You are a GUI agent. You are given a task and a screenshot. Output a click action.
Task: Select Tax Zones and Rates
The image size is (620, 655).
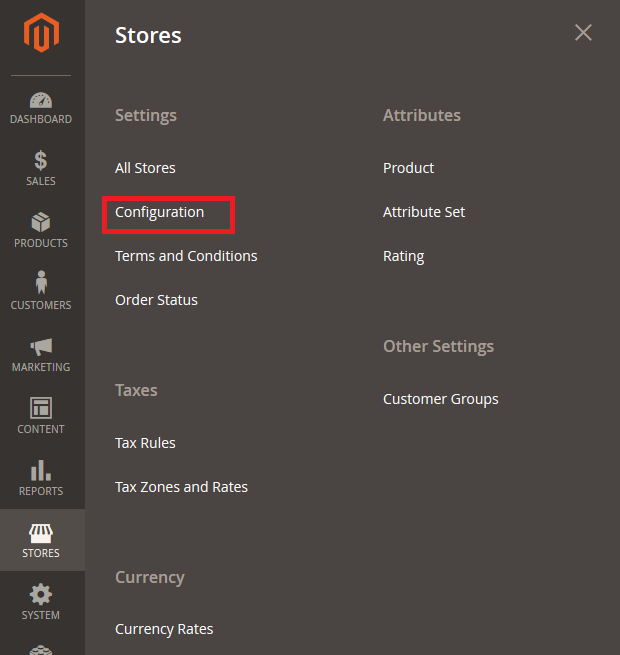coord(181,487)
